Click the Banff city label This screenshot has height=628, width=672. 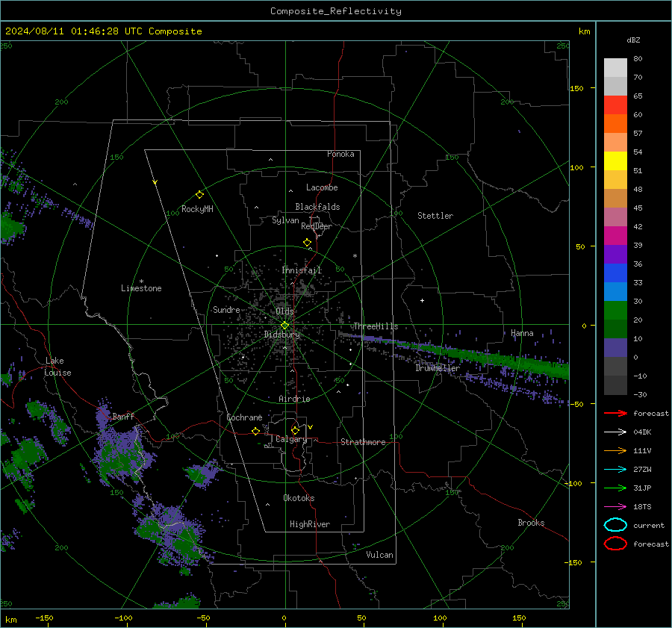(x=123, y=416)
